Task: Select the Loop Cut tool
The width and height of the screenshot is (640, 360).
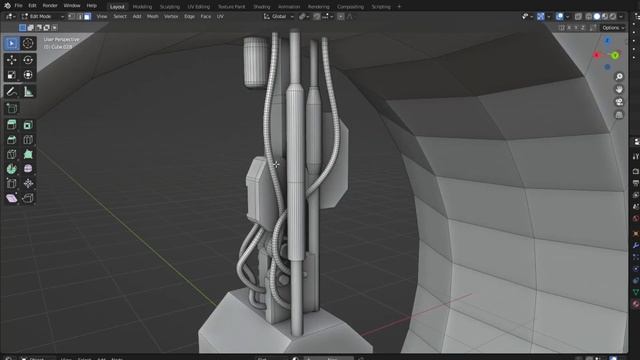Action: coord(28,140)
